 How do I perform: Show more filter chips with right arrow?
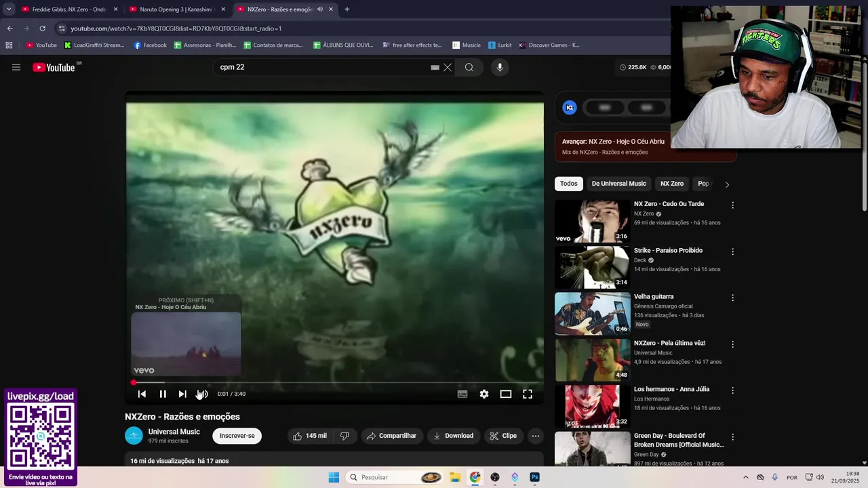click(x=727, y=184)
